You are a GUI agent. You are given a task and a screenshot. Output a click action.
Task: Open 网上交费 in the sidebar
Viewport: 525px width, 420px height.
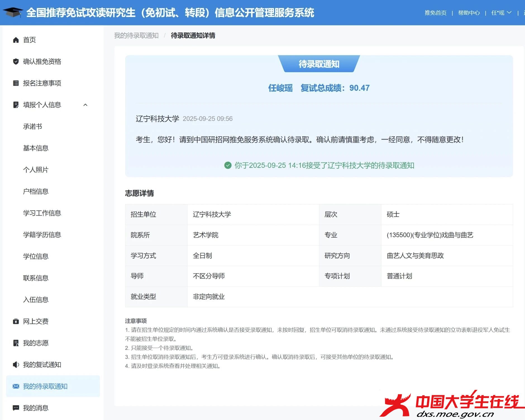(36, 321)
